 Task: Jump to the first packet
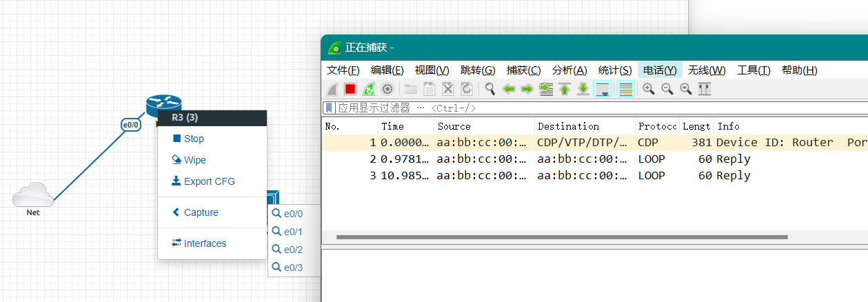(x=565, y=89)
